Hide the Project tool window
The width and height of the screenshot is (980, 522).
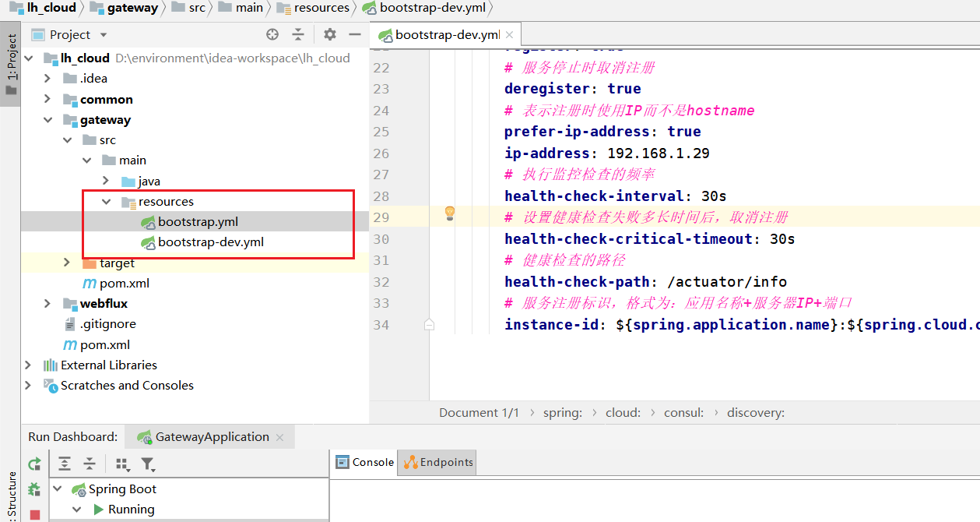pos(355,34)
